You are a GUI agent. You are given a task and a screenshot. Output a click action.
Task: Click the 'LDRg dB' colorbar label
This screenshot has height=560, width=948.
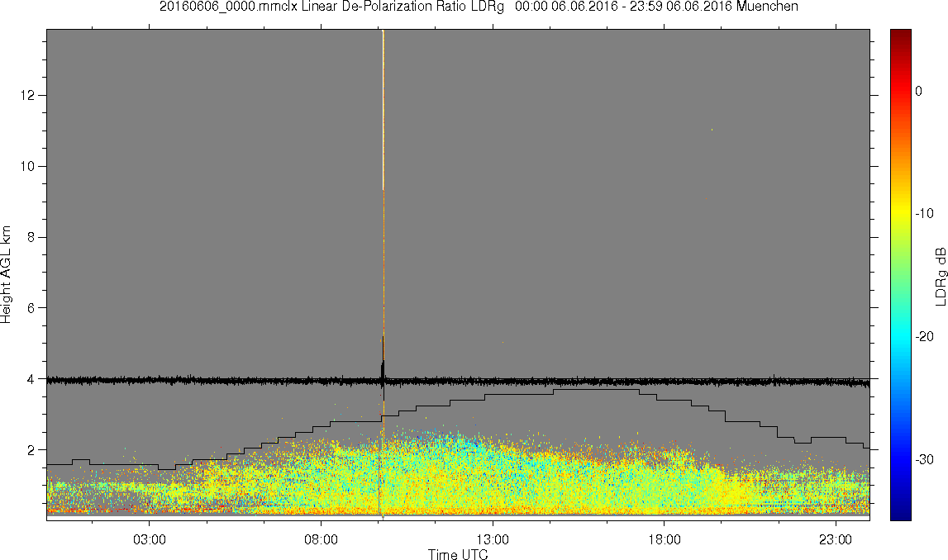coord(940,276)
